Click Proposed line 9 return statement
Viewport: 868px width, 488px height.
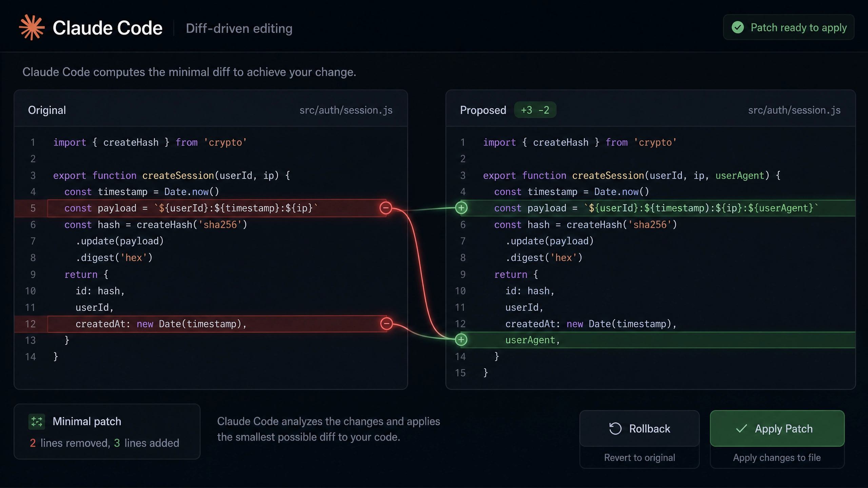pos(516,274)
